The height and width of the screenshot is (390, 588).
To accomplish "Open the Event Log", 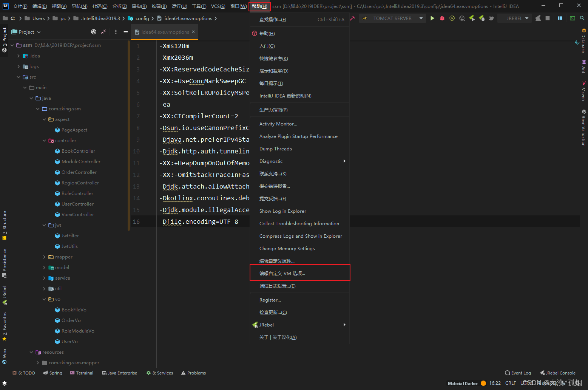I will click(518, 373).
